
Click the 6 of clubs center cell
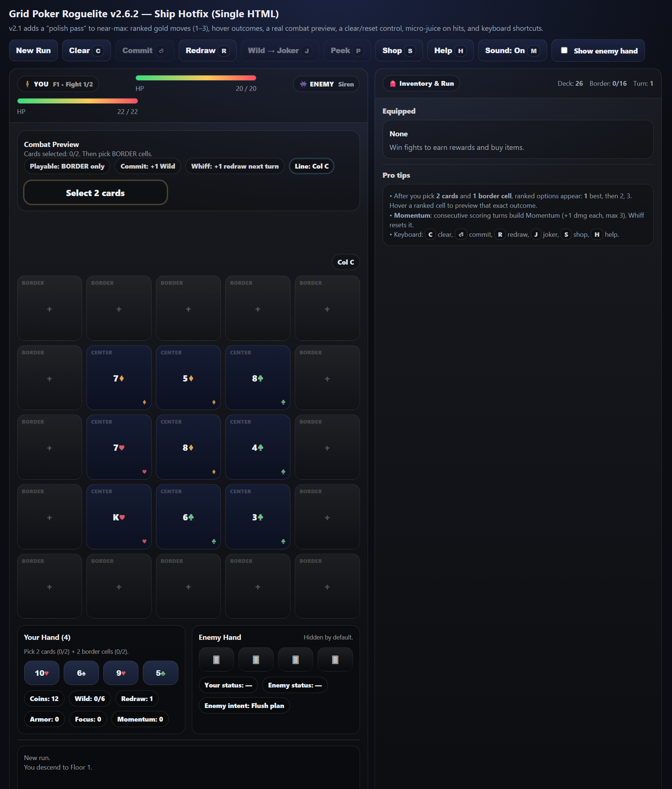[x=188, y=517]
